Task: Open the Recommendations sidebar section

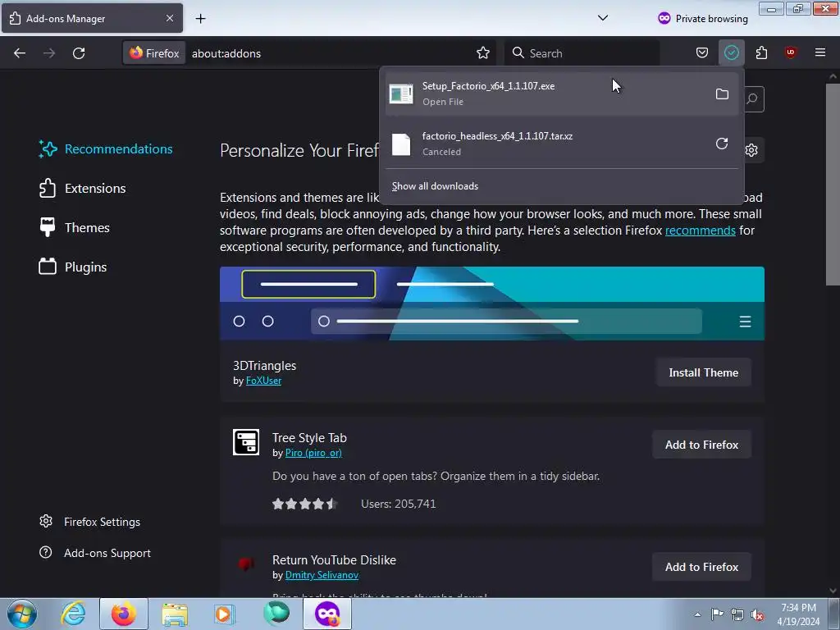Action: point(106,149)
